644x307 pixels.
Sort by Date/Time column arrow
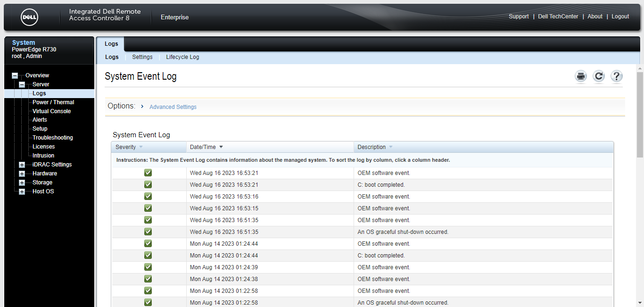coord(221,147)
